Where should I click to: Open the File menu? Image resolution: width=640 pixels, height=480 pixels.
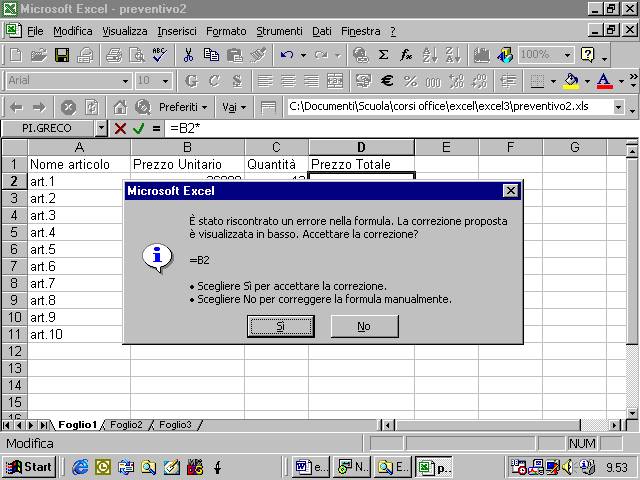35,31
